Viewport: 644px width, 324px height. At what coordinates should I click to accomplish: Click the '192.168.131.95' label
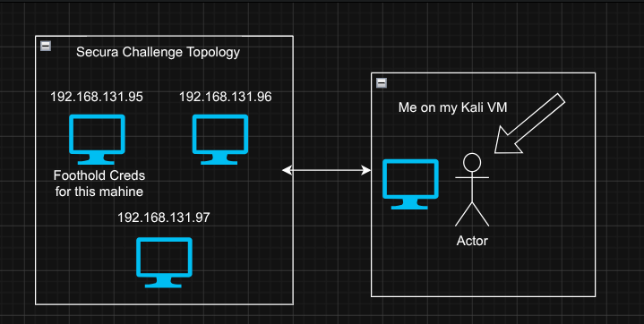click(97, 97)
